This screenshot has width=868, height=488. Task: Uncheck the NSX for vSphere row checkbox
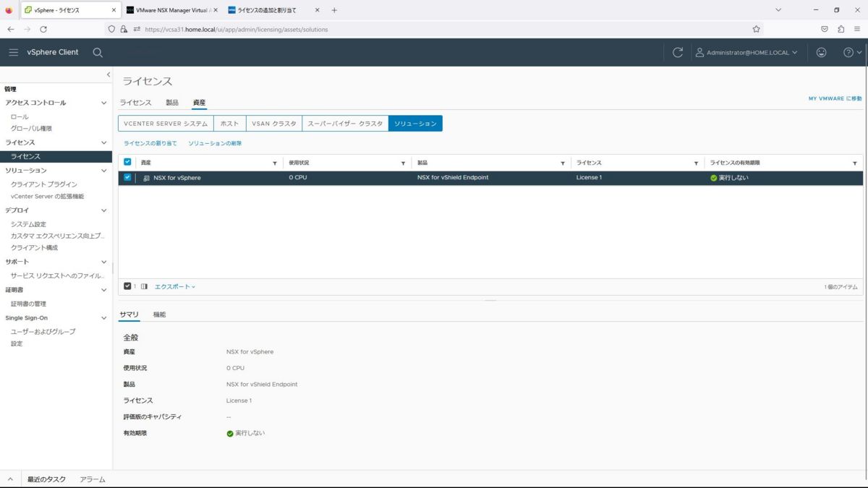tap(127, 177)
